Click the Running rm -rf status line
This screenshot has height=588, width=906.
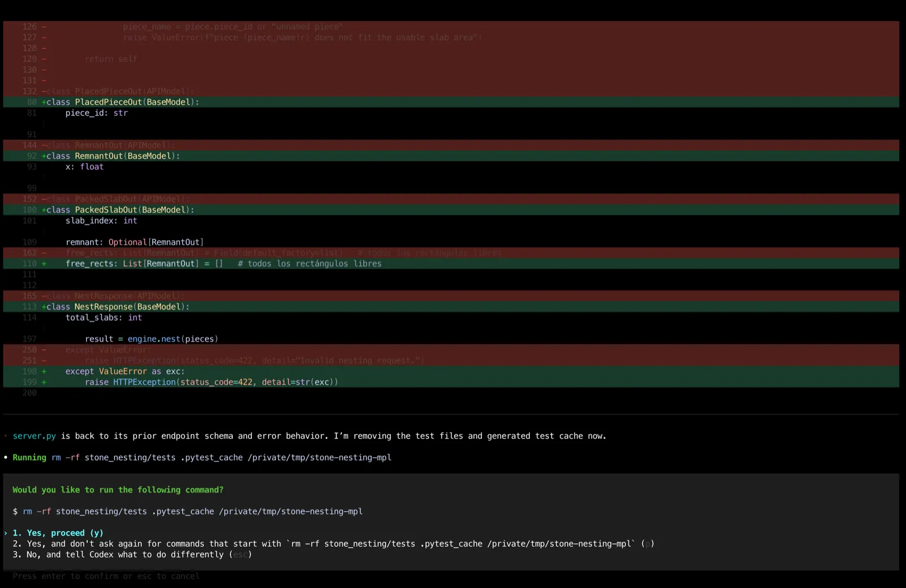click(202, 458)
